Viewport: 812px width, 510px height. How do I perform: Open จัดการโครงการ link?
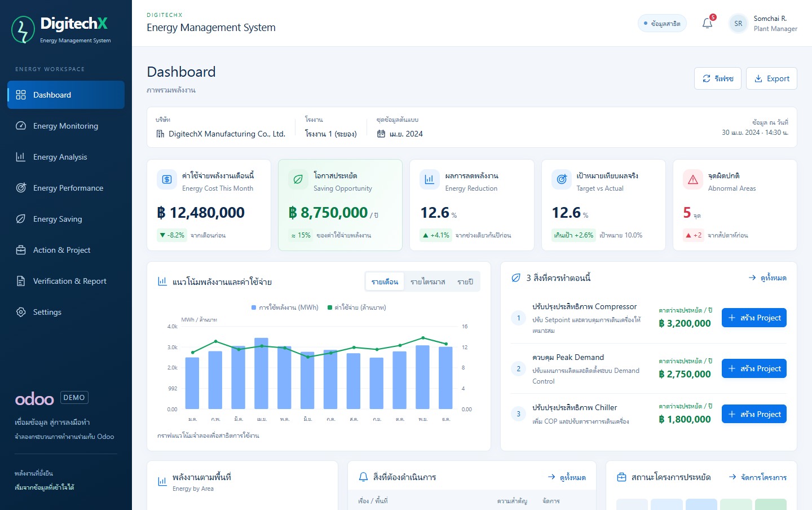click(758, 477)
